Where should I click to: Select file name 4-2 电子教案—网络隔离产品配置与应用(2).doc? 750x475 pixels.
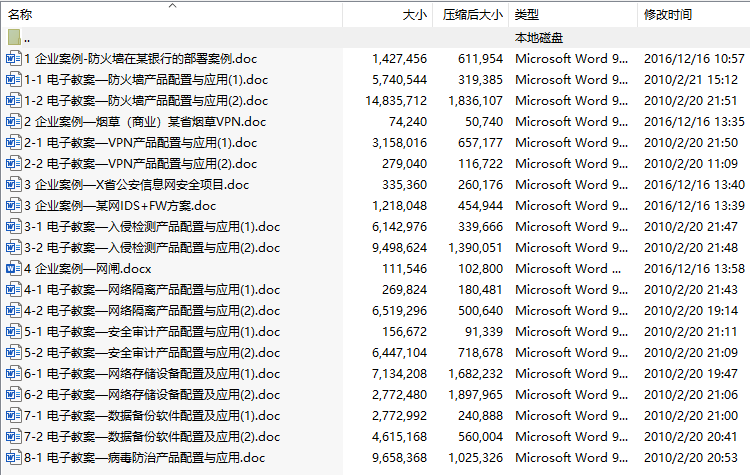click(152, 311)
